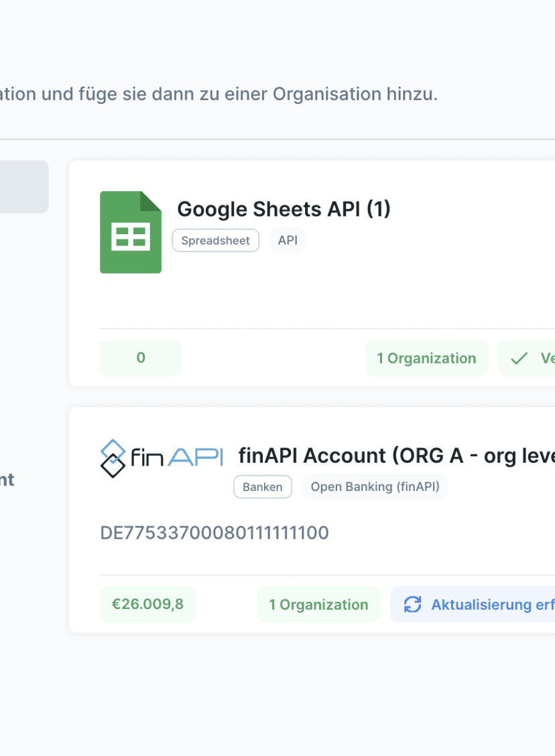This screenshot has height=756, width=555.
Task: Click the Banken category tag
Action: pos(262,487)
